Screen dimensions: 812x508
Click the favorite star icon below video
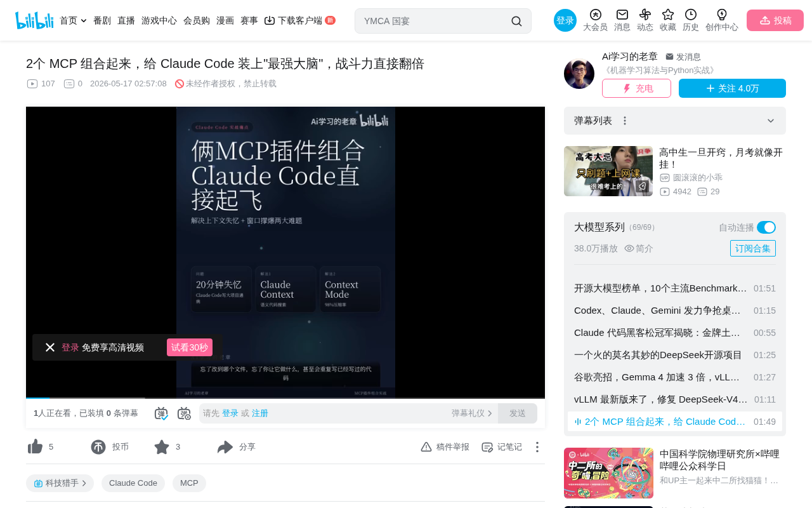(162, 447)
